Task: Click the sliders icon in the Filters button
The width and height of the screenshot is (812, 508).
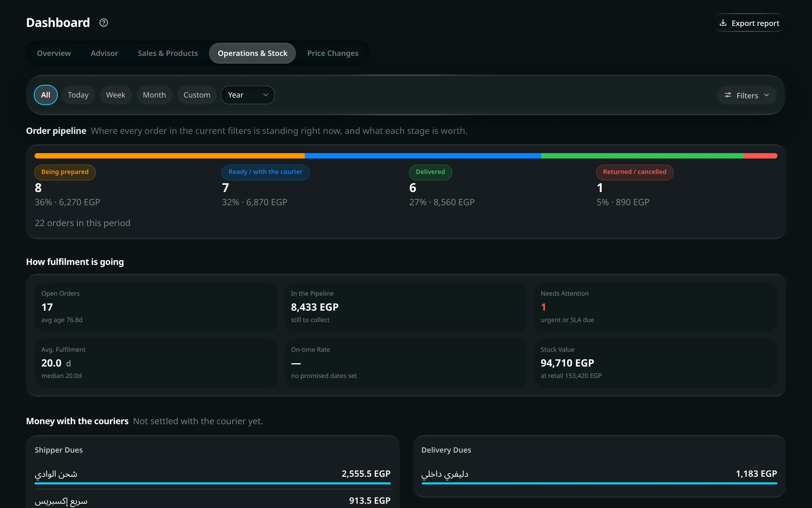Action: [x=728, y=96]
